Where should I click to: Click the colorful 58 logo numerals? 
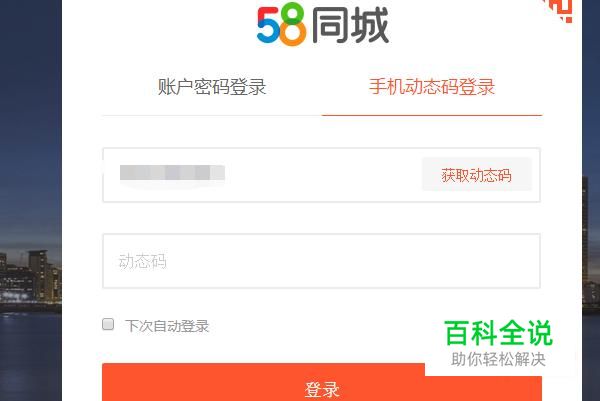[x=282, y=24]
